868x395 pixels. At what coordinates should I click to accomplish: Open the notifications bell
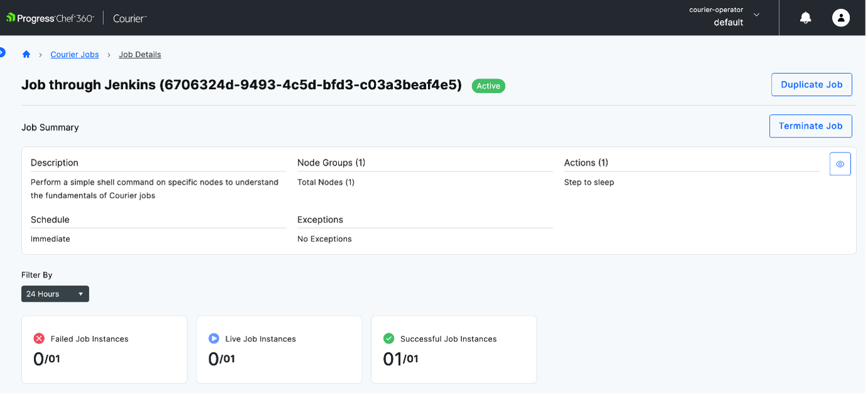[x=805, y=18]
